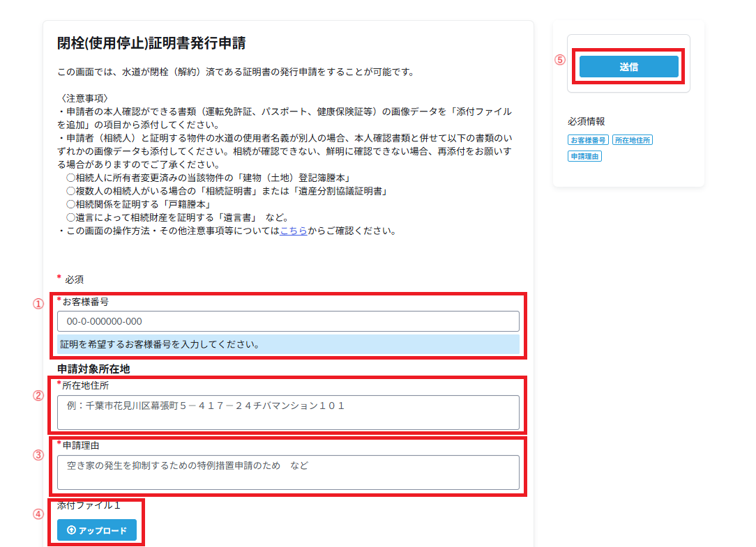Click into the 所在地住所 text area
756x547 pixels.
click(288, 413)
